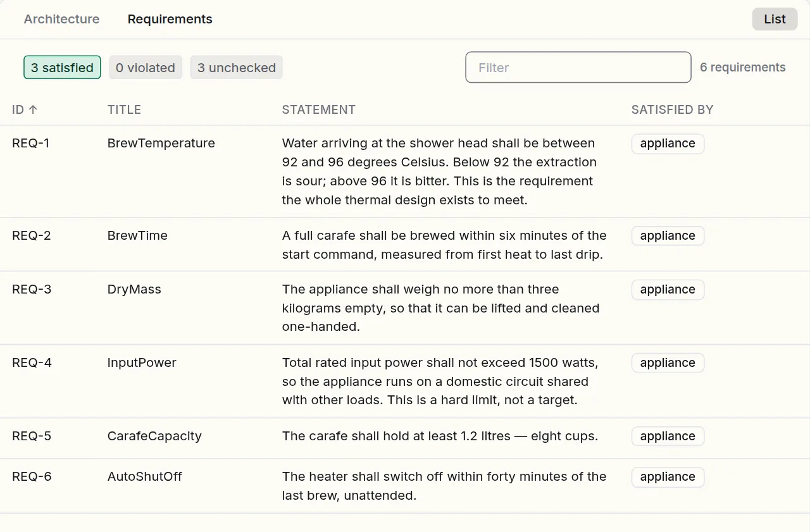
Task: Click the BrewTemperature title
Action: (x=161, y=143)
